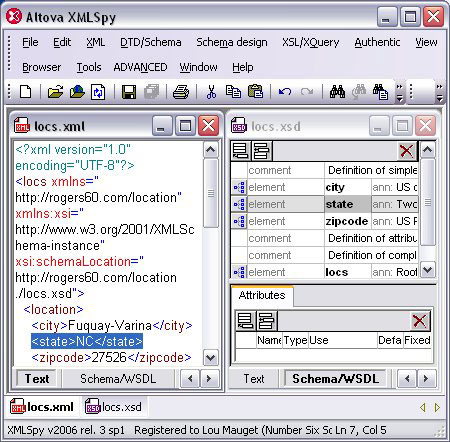The height and width of the screenshot is (442, 450).
Task: Expand the state element component icon
Action: pos(239,204)
